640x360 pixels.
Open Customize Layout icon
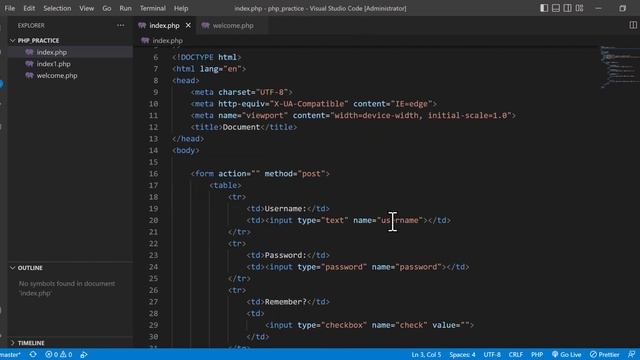pyautogui.click(x=579, y=8)
